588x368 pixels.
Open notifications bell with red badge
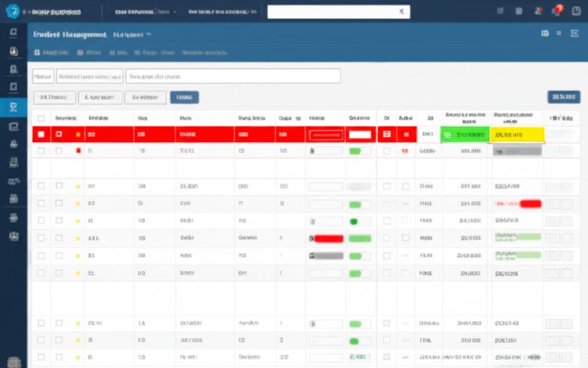[556, 11]
